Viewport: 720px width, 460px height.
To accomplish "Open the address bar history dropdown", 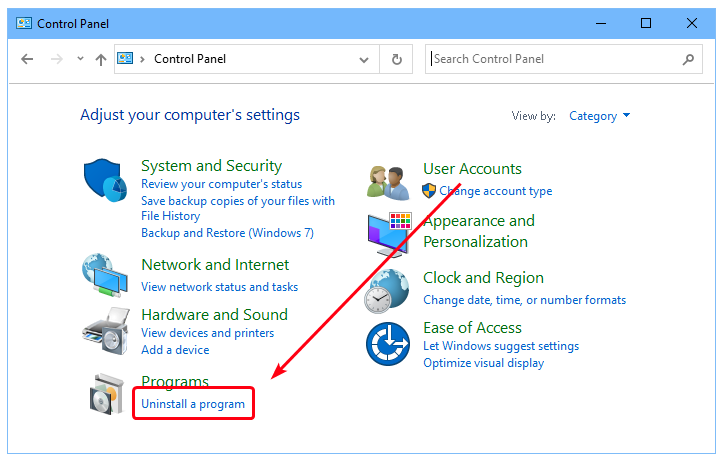I will pos(364,59).
